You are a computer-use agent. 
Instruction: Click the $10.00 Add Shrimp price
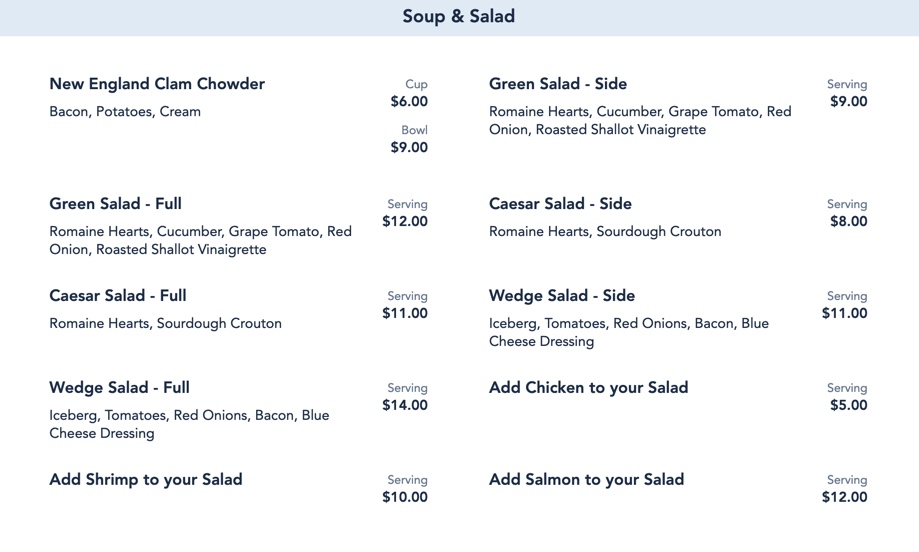coord(405,497)
